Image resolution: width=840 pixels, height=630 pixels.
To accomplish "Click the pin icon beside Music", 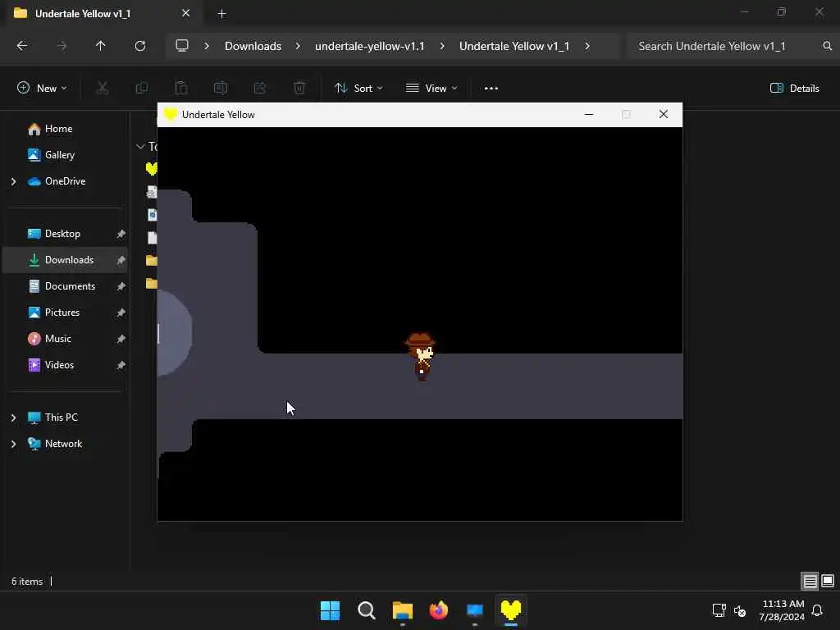I will 121,339.
